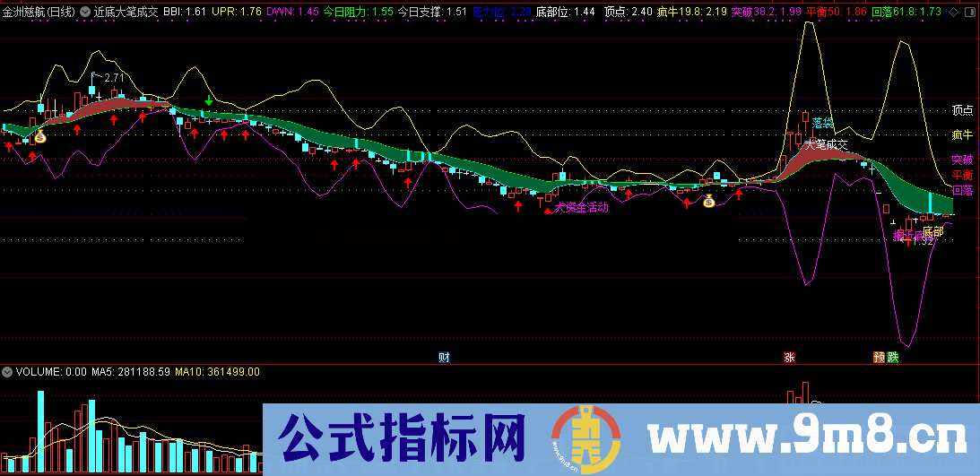Click the green down arrow signal
The height and width of the screenshot is (476, 980).
(209, 100)
